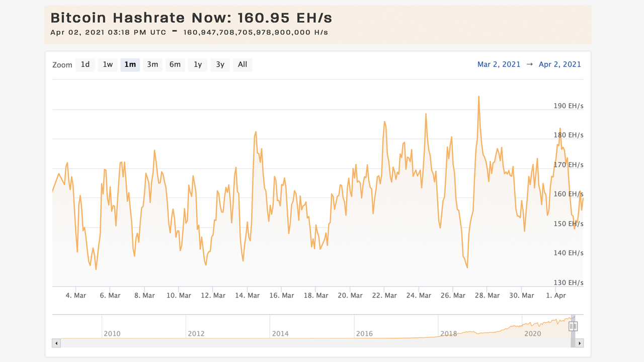Click the 140 EH/s axis label
The width and height of the screenshot is (644, 362).
(569, 253)
